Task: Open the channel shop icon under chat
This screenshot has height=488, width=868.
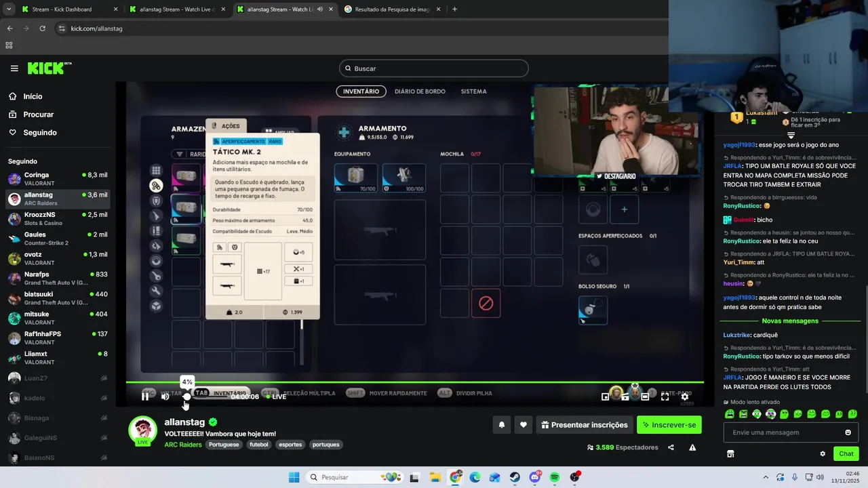Action: coord(730,454)
